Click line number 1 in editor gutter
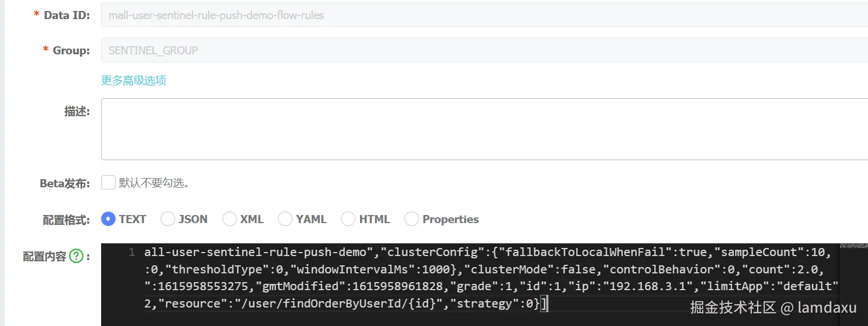The width and height of the screenshot is (868, 326). 132,253
